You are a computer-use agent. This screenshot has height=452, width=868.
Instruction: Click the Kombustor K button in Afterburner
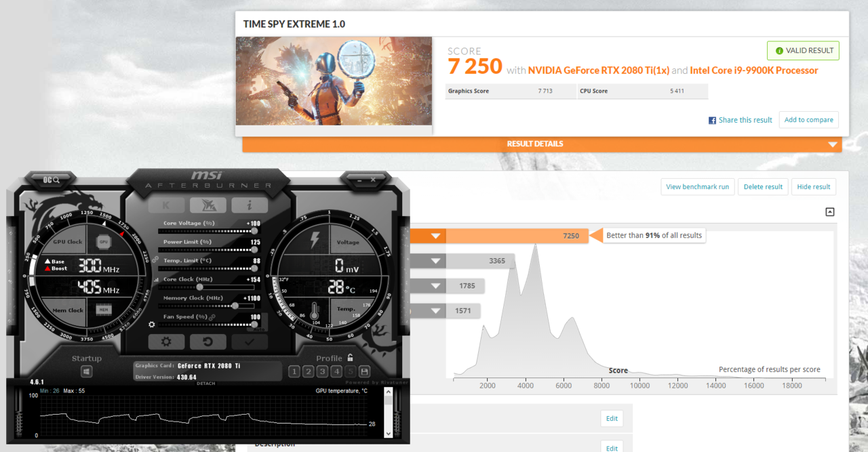coord(166,205)
